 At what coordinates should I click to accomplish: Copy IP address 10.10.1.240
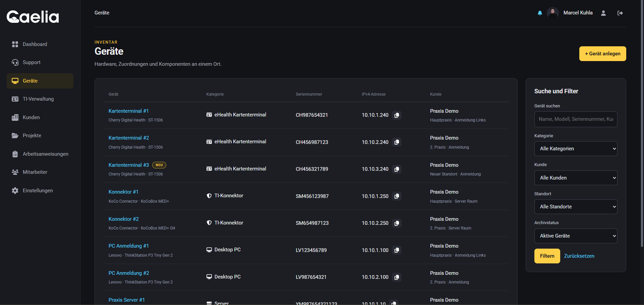[x=397, y=115]
